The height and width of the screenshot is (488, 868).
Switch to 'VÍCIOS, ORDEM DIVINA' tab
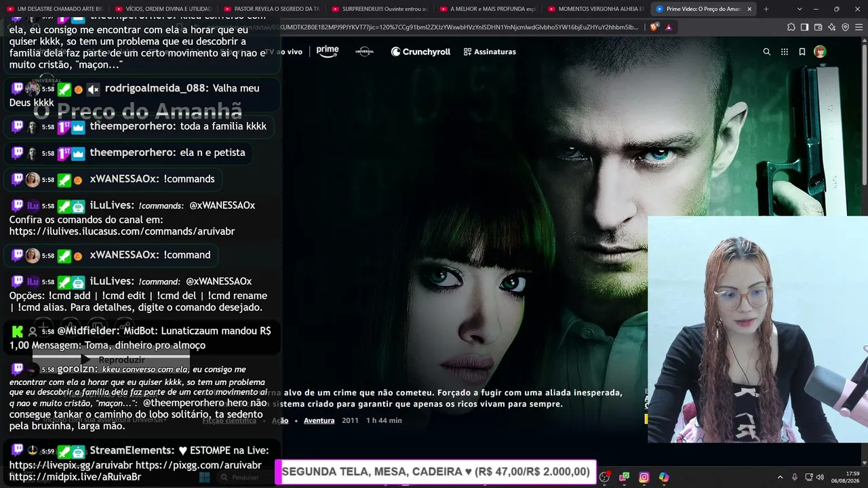click(163, 9)
